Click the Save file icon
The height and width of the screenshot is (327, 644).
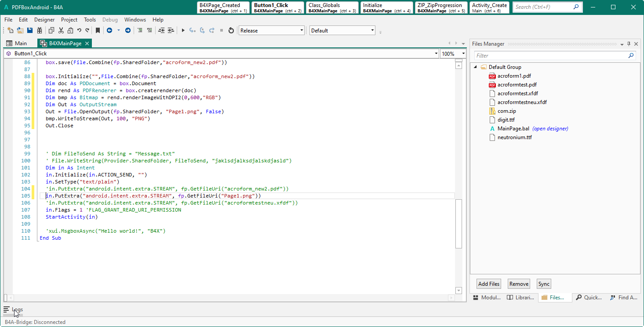pos(30,30)
